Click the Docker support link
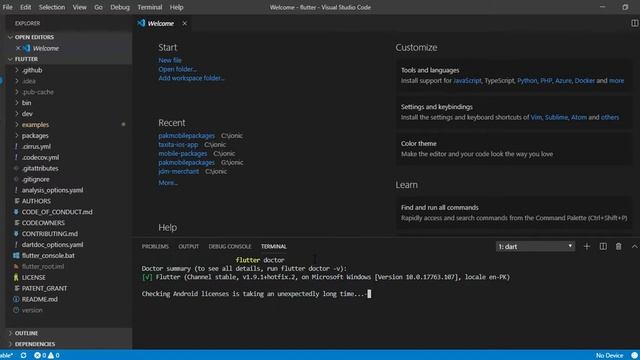The height and width of the screenshot is (360, 640). click(584, 81)
